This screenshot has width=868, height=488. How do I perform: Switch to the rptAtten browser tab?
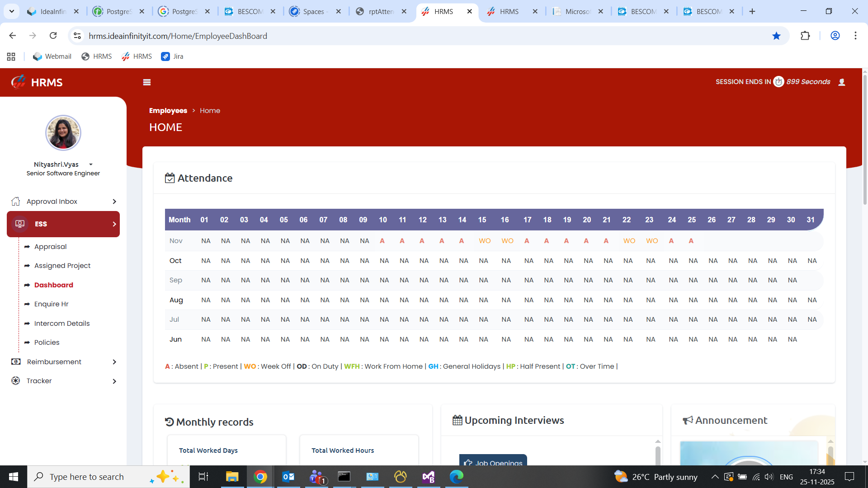click(x=381, y=11)
